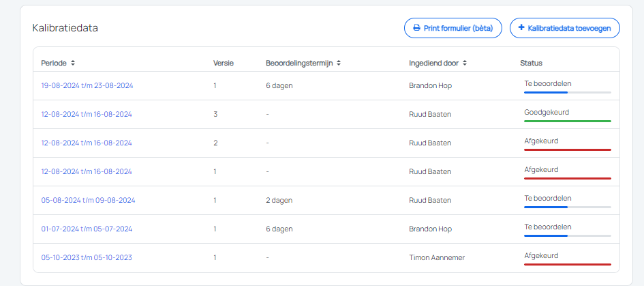Open period 05-10-2023 t/m 05-10-2023
The height and width of the screenshot is (286, 644).
point(87,257)
